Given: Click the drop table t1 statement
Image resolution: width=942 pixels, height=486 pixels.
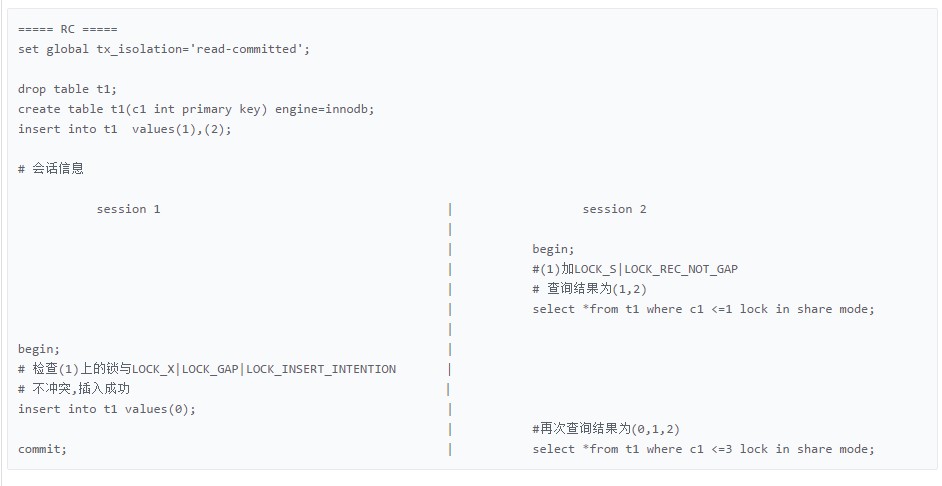Looking at the screenshot, I should [x=67, y=89].
